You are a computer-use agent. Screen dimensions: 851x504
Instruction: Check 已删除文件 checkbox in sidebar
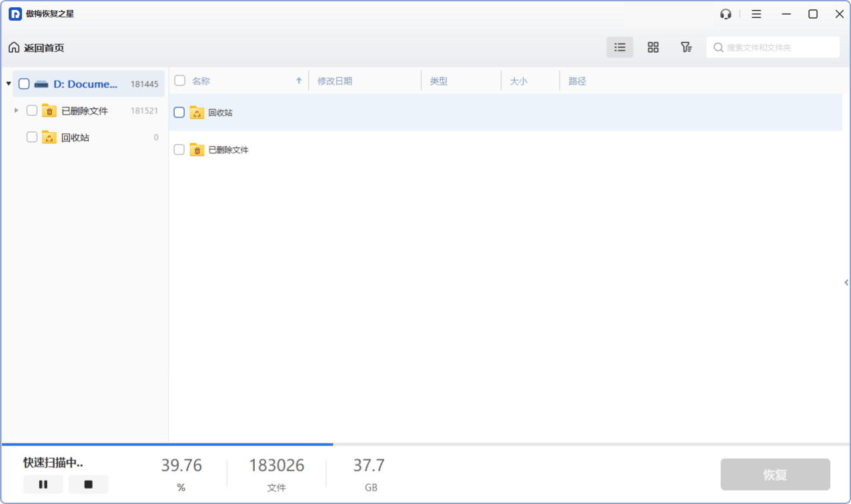point(32,111)
